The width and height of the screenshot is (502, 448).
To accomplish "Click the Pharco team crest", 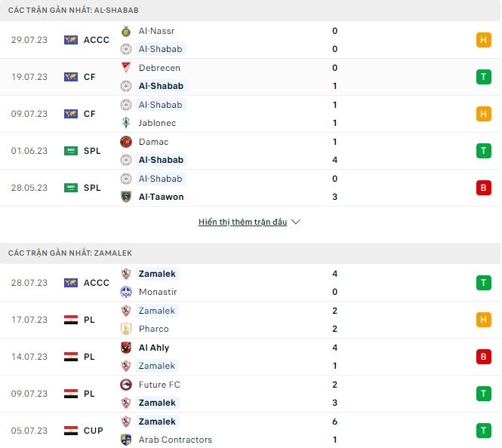I will point(126,329).
